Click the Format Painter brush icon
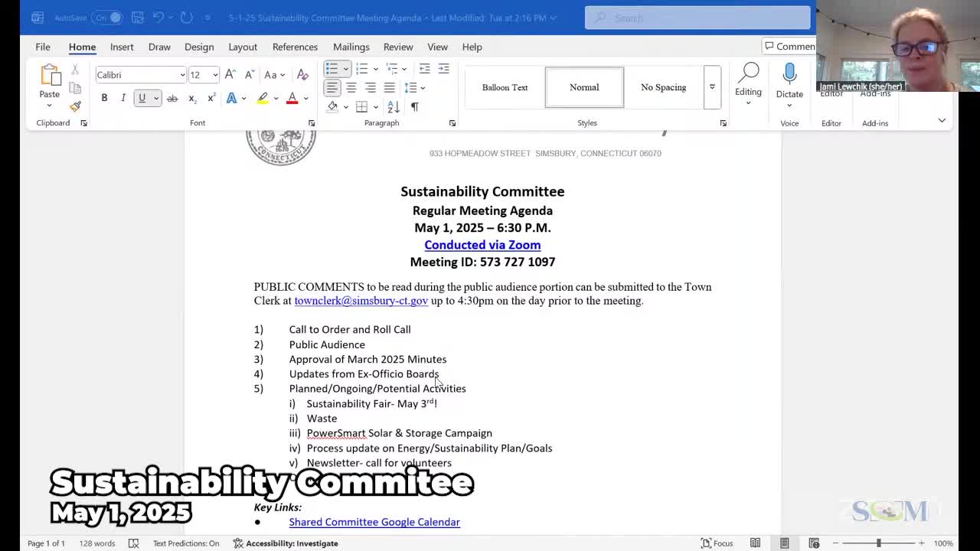980x551 pixels. (x=75, y=106)
